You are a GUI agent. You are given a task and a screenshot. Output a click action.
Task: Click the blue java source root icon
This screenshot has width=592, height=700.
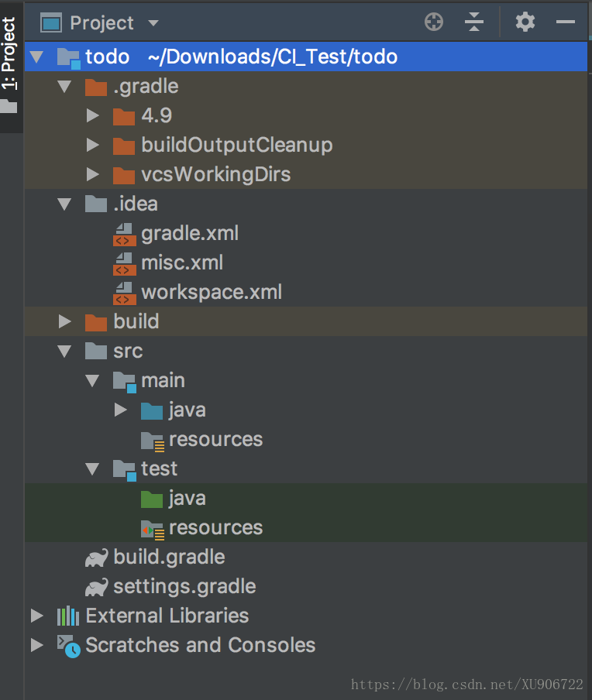(x=151, y=411)
